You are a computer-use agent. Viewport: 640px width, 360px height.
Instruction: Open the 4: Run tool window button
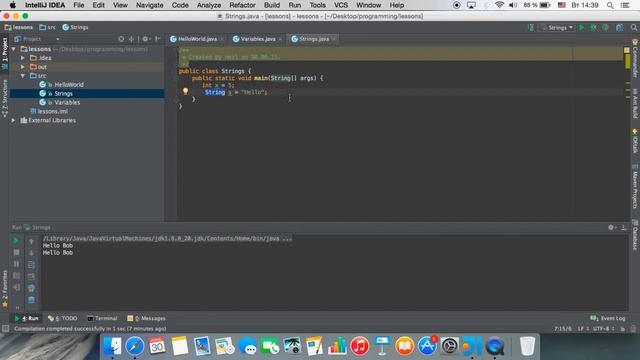tap(27, 318)
